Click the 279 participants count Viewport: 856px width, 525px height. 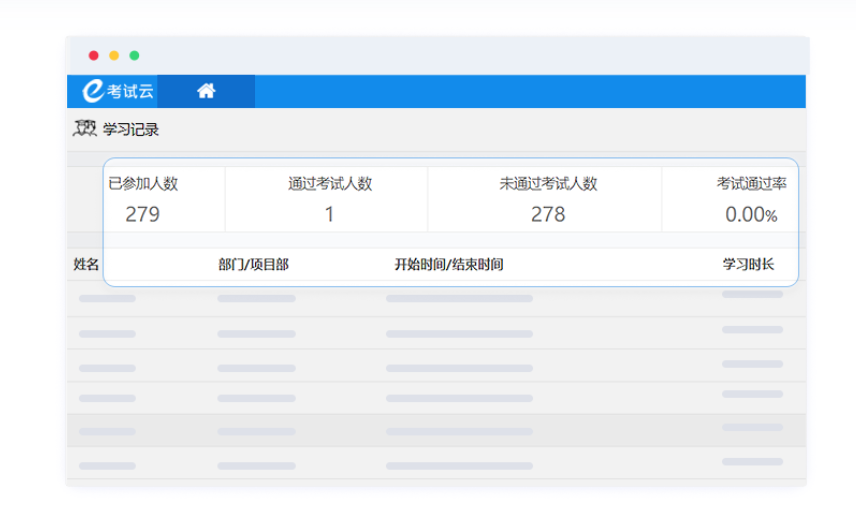tap(142, 214)
